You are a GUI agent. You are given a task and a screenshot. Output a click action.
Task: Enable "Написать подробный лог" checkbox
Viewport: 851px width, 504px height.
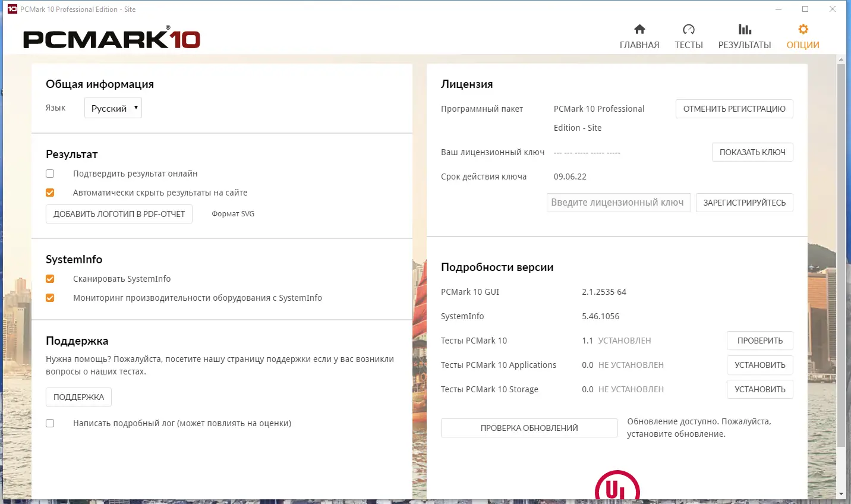50,423
